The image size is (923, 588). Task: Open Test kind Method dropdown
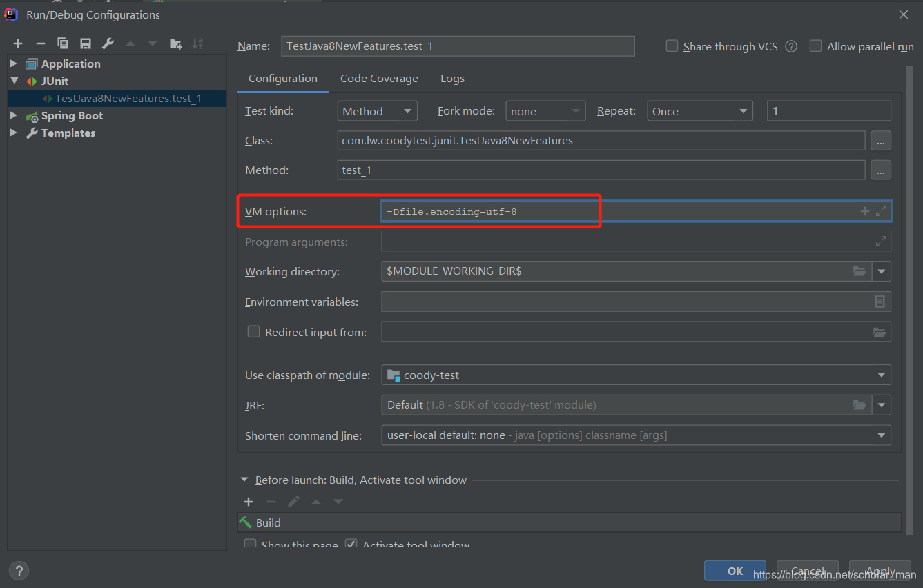[x=378, y=111]
